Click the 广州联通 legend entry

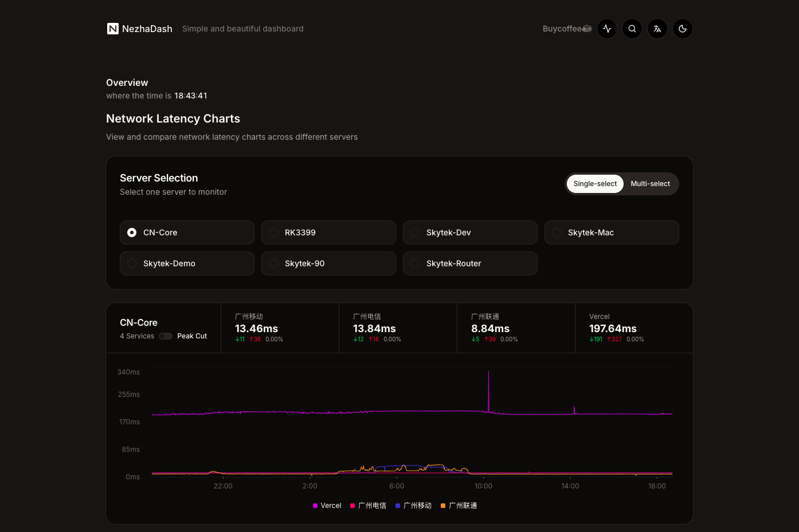(459, 506)
